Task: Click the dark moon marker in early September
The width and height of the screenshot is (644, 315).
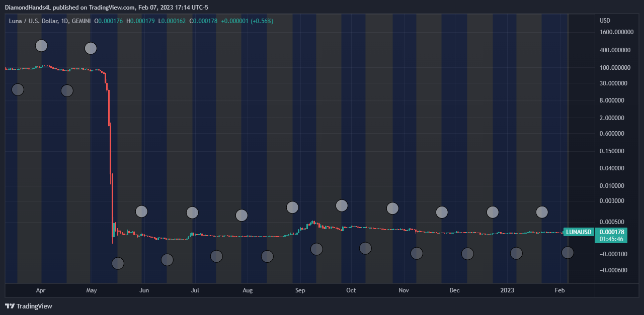Action: [316, 249]
